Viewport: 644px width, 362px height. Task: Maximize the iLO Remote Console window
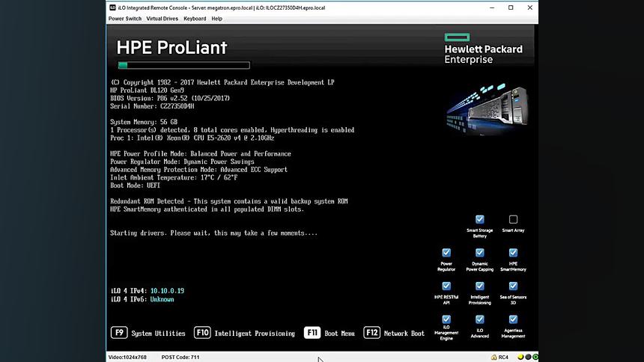(511, 7)
